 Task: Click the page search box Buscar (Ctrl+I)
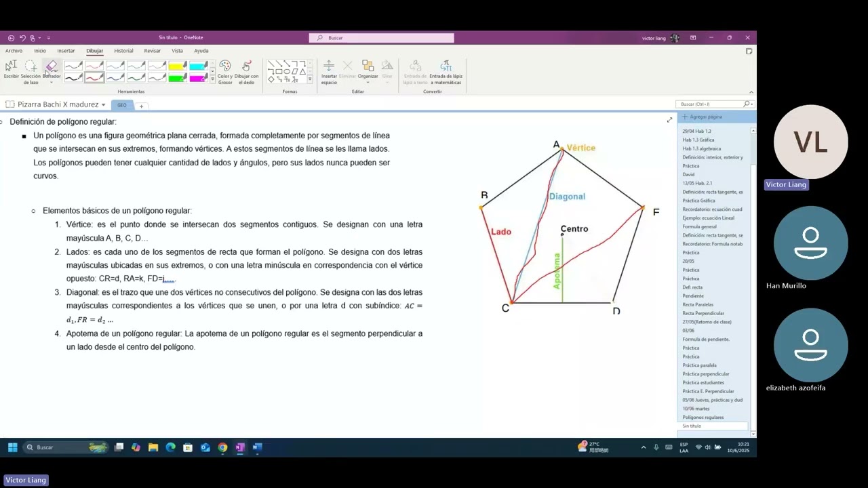click(x=714, y=104)
